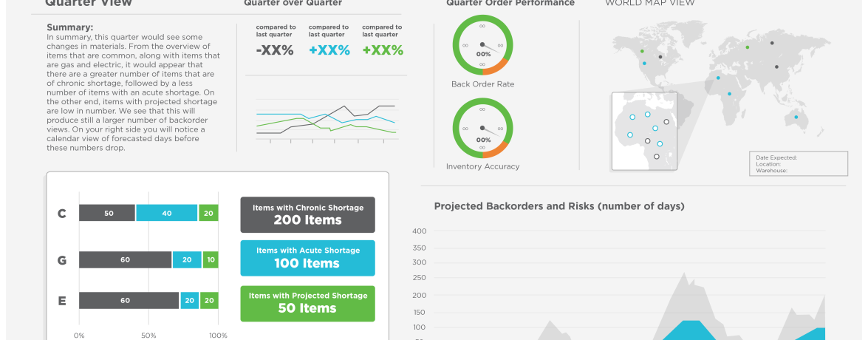Image resolution: width=868 pixels, height=340 pixels.
Task: Click the Back Order Rate gauge
Action: (x=482, y=44)
